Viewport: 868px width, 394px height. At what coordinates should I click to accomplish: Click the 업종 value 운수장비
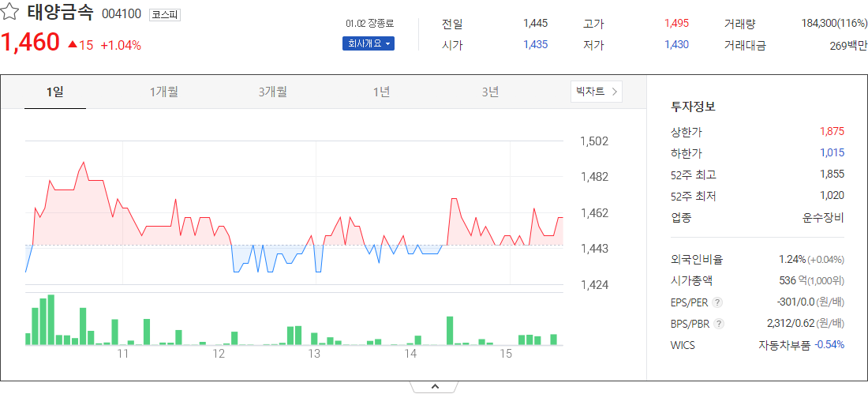click(823, 217)
